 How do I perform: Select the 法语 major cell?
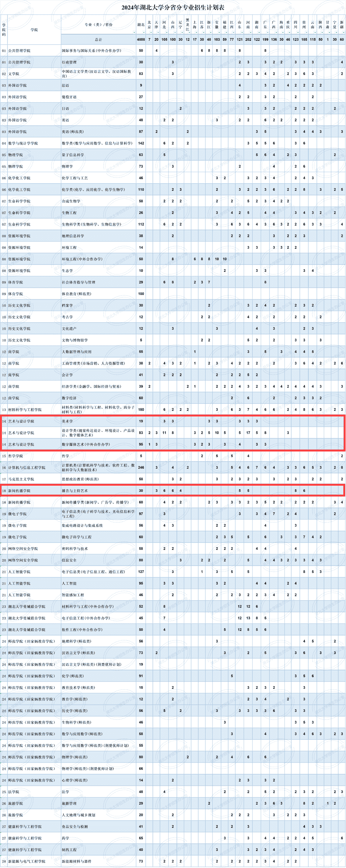98,85
